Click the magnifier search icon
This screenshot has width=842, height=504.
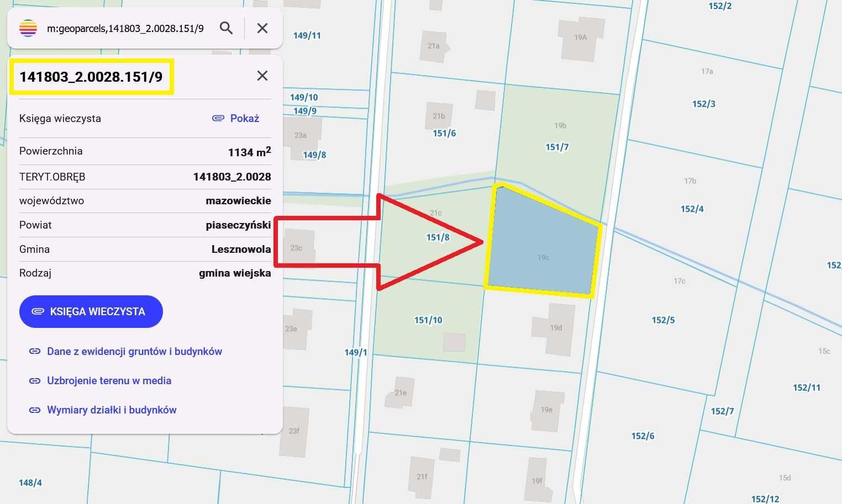tap(226, 28)
